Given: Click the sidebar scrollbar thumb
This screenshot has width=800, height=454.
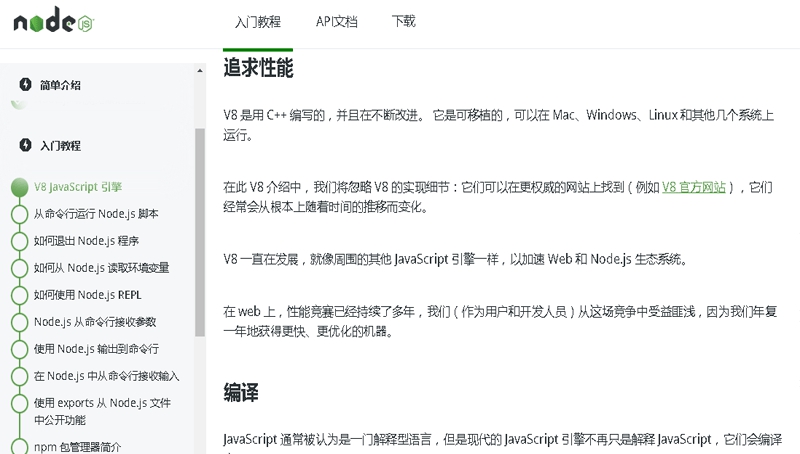Looking at the screenshot, I should coord(200,232).
